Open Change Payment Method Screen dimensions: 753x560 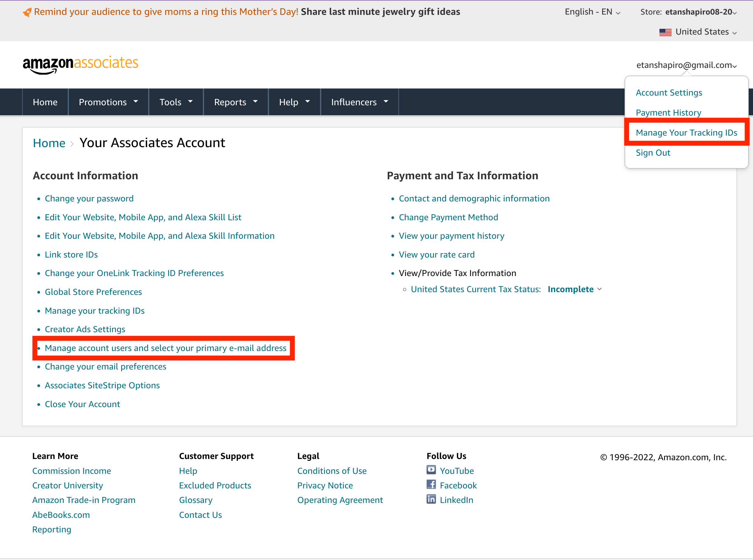448,217
